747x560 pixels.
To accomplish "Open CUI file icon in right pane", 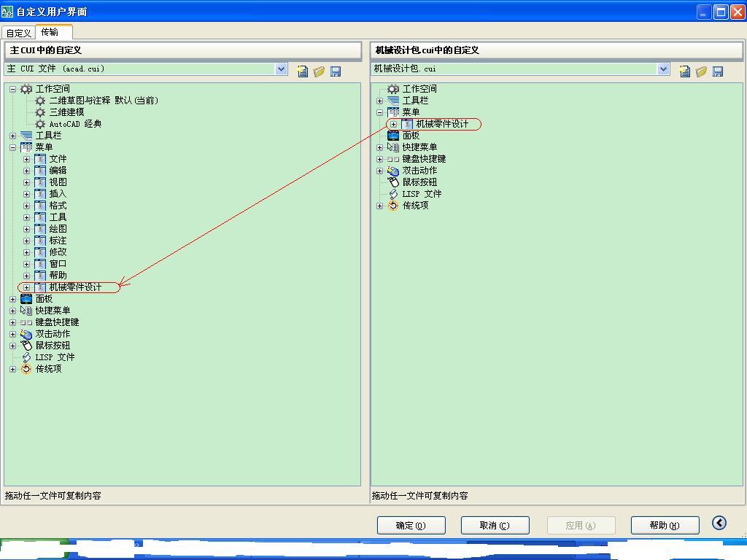I will (x=701, y=71).
